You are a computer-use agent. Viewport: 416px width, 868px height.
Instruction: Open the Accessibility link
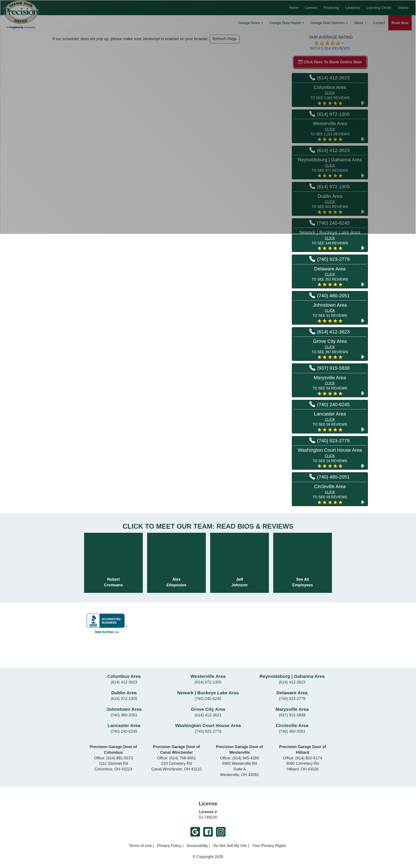[197, 846]
